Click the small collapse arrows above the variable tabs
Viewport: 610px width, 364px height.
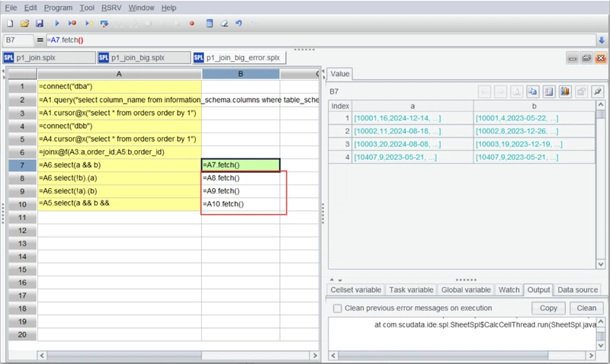point(335,279)
